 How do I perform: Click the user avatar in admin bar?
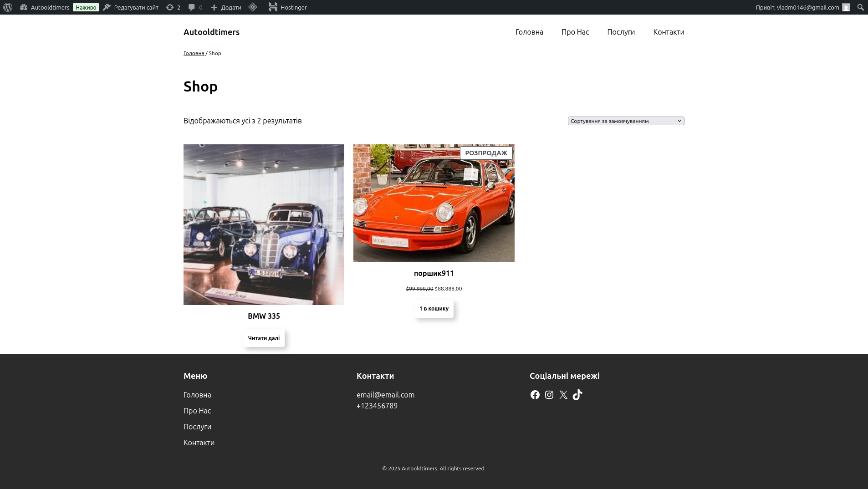[x=846, y=7]
